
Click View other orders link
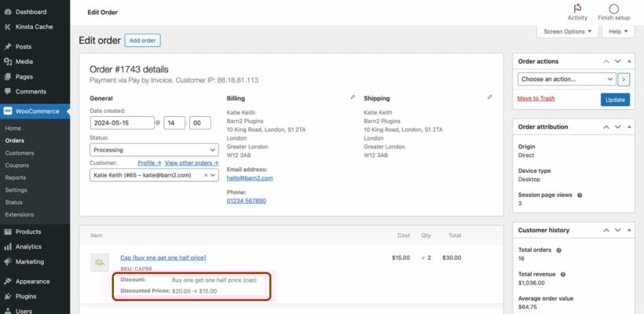pos(192,163)
